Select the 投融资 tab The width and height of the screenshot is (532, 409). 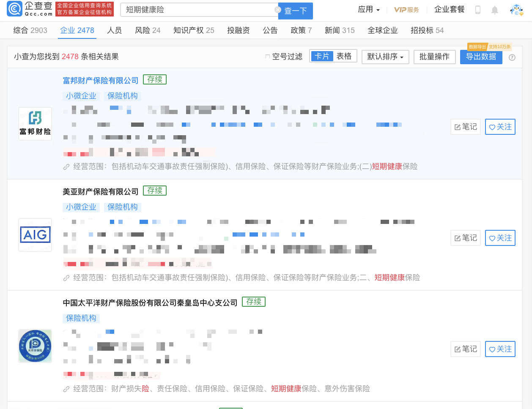(x=239, y=30)
